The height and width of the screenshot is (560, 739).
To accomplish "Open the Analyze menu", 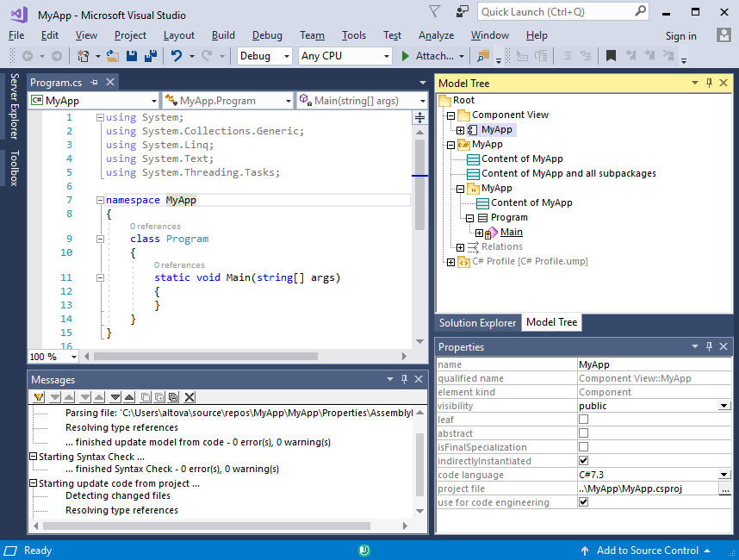I will point(436,35).
